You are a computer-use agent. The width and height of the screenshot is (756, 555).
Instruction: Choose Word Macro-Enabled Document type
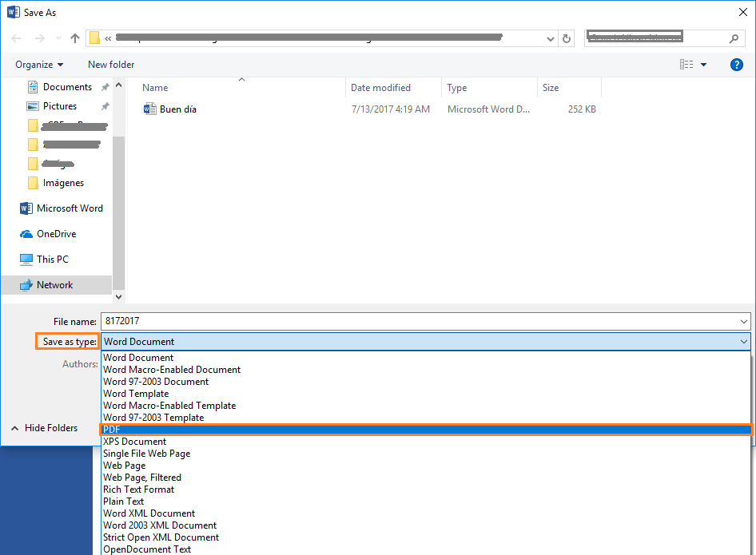pos(426,370)
